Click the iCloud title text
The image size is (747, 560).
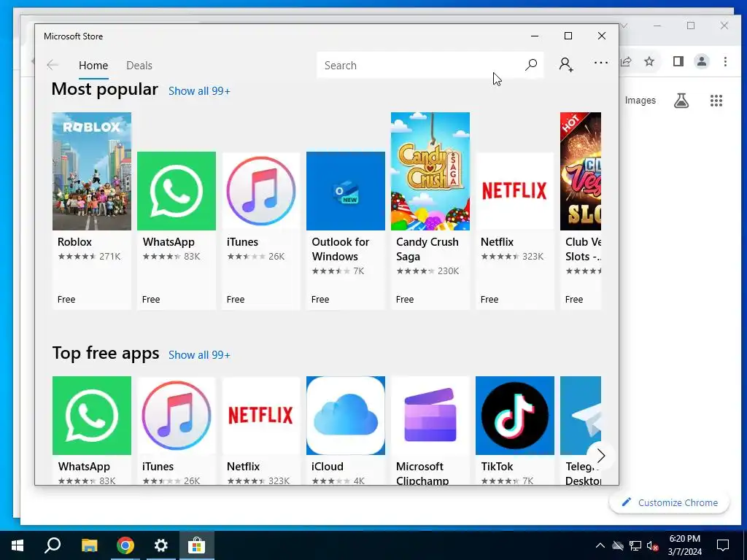pyautogui.click(x=328, y=467)
